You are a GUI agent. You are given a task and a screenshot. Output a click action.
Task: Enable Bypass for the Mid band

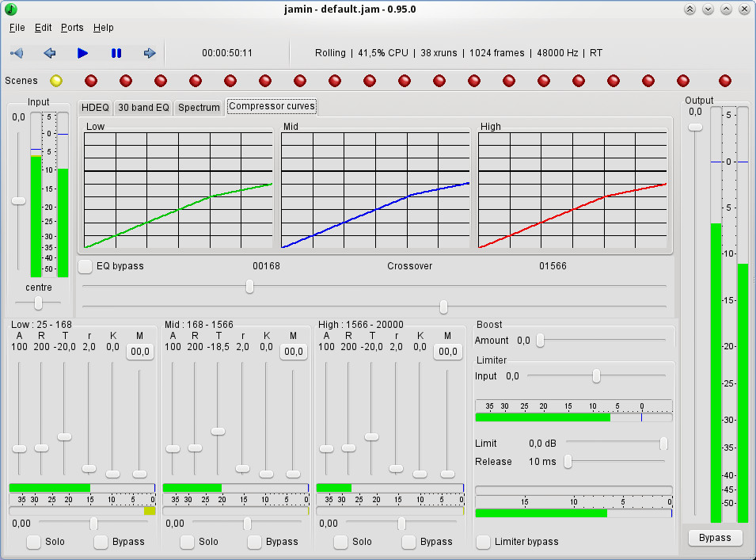(254, 542)
